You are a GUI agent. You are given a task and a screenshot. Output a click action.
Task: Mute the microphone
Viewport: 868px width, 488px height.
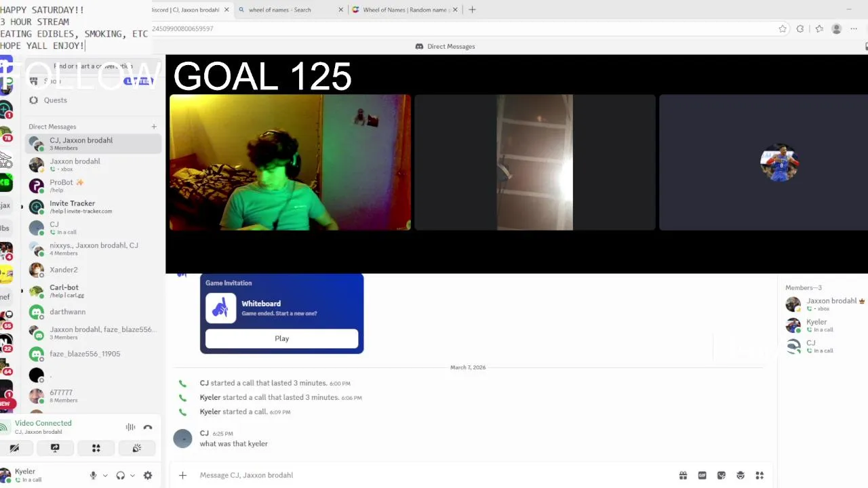(94, 475)
